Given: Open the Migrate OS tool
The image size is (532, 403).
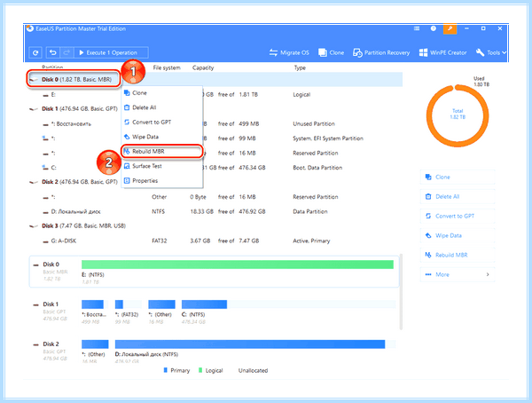Looking at the screenshot, I should coord(289,52).
